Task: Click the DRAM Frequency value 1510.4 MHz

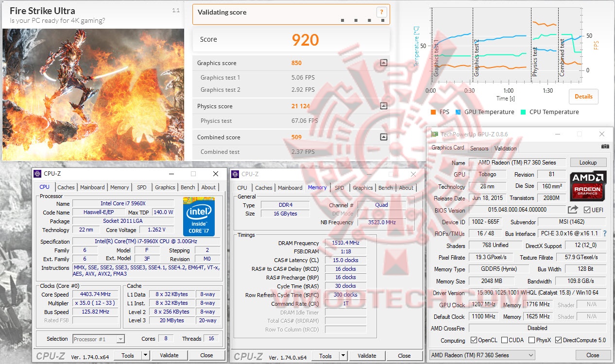Action: (x=345, y=243)
